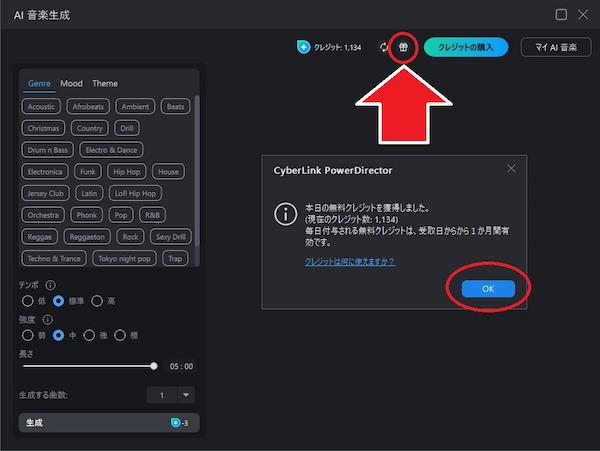600x451 pixels.
Task: Select the Lofi Hip Hop genre tag
Action: click(x=135, y=194)
